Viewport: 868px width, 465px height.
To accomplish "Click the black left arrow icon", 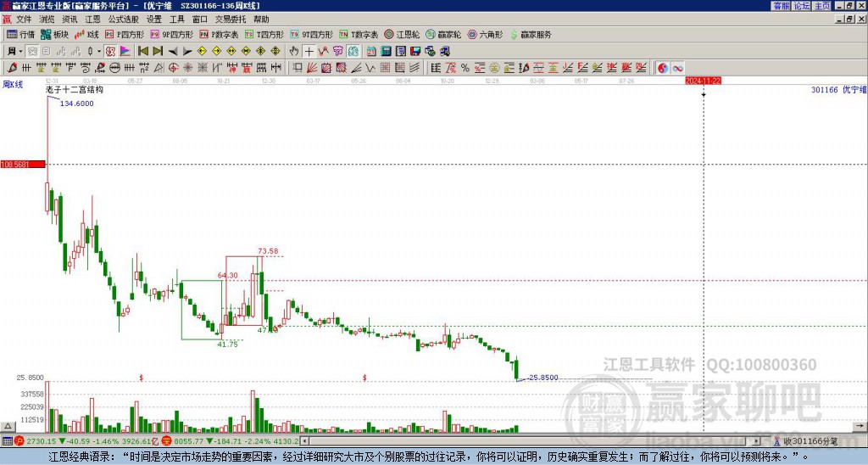I will click(x=173, y=51).
